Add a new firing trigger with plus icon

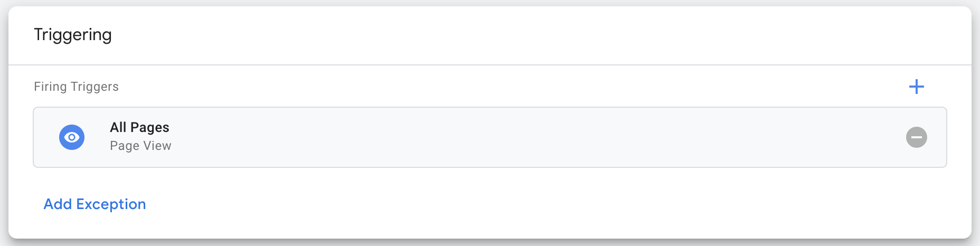(x=917, y=87)
